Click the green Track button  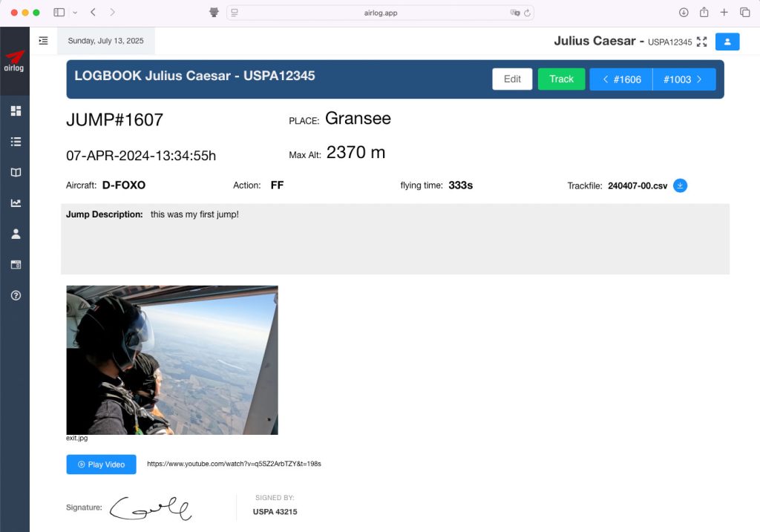tap(561, 79)
